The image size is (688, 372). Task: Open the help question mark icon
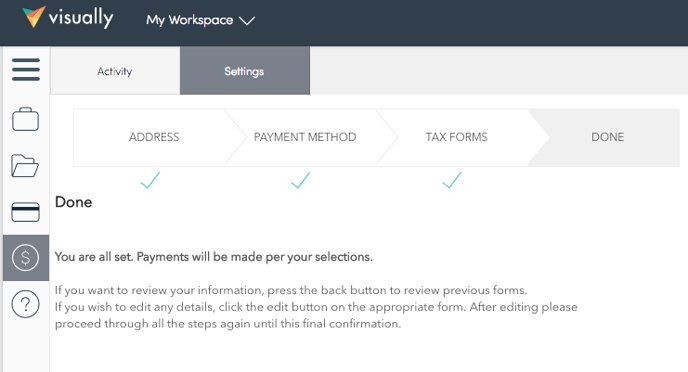click(x=25, y=304)
